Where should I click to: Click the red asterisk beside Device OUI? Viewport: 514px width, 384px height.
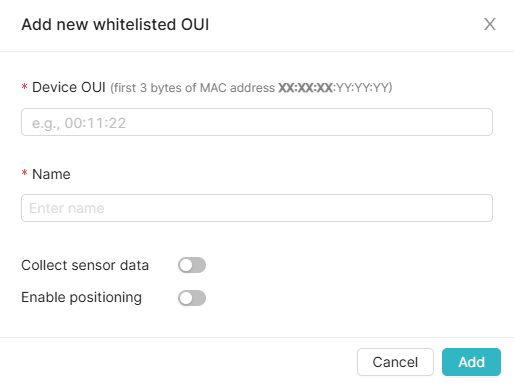pyautogui.click(x=24, y=87)
